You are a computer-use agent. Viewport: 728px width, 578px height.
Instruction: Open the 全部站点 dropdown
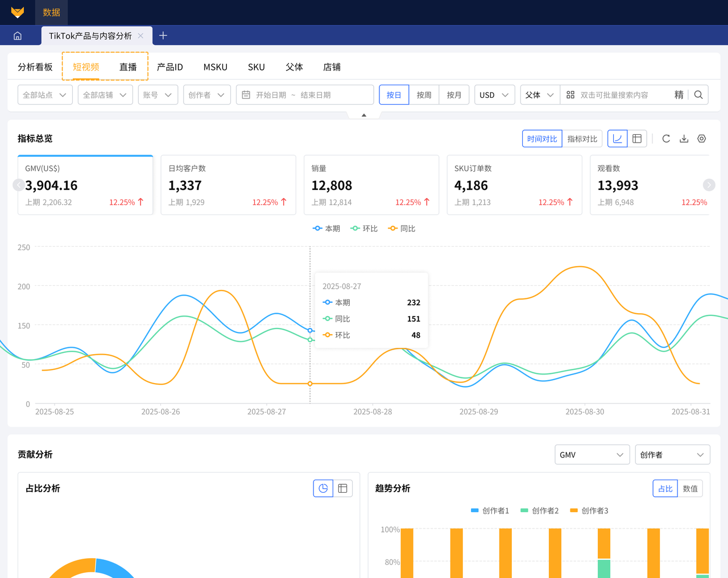(x=45, y=95)
